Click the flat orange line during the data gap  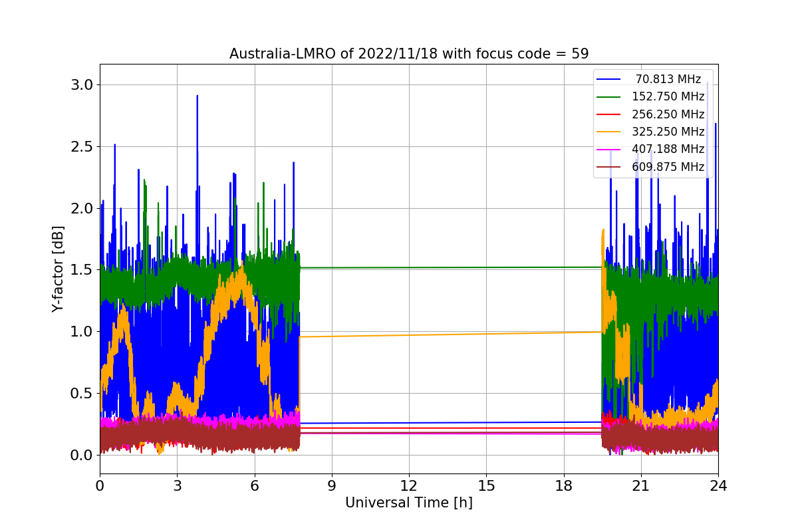click(x=451, y=334)
